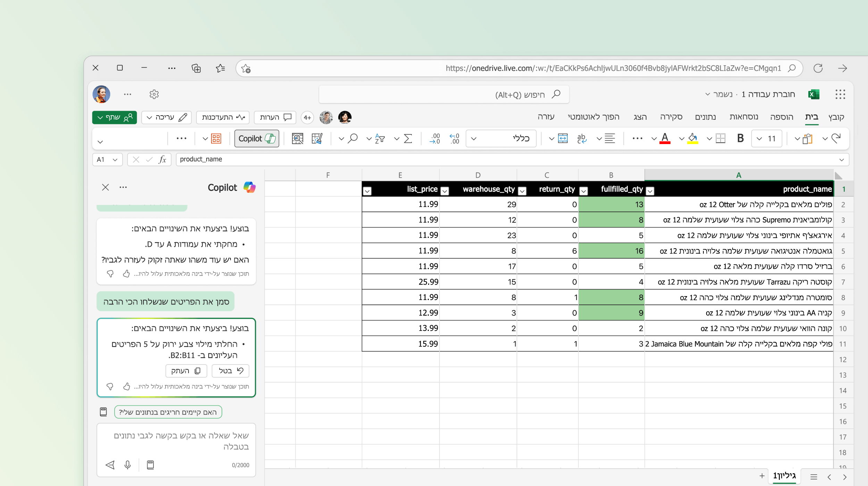Click the text alignment icon
Image resolution: width=868 pixels, height=486 pixels.
tap(610, 139)
